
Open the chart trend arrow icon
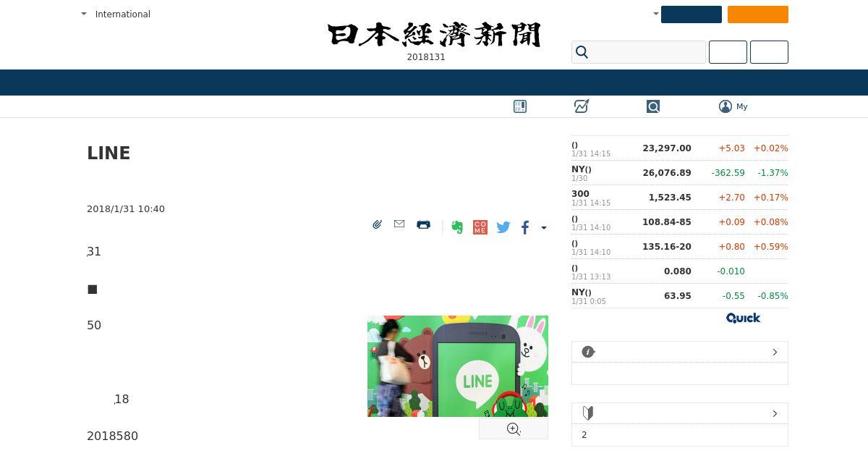point(582,106)
